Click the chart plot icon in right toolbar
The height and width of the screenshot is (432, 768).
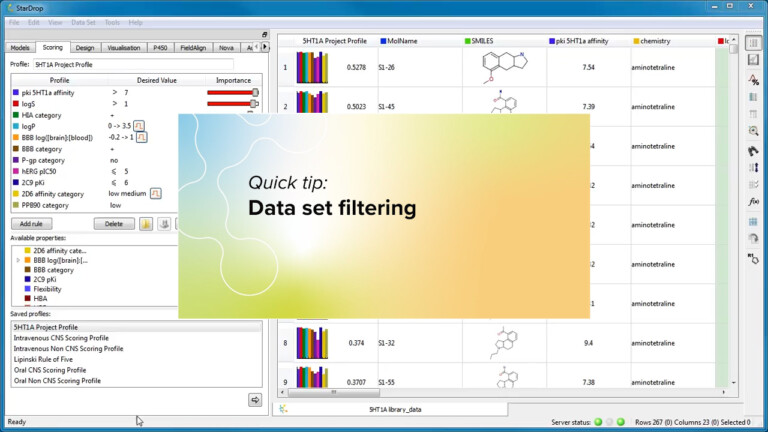coord(753,60)
